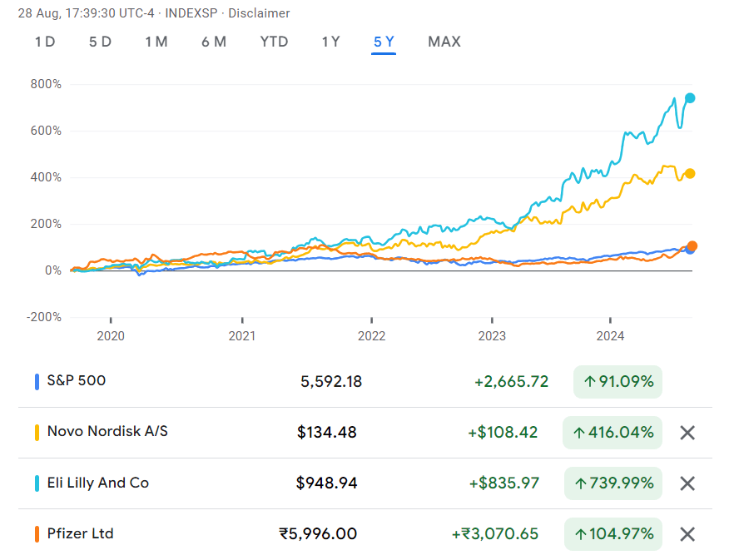Open the Disclaimer link
734x560 pixels.
(259, 13)
